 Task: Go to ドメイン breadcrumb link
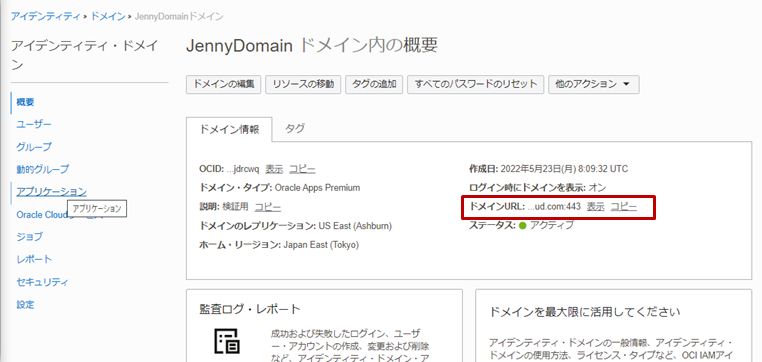click(x=107, y=17)
